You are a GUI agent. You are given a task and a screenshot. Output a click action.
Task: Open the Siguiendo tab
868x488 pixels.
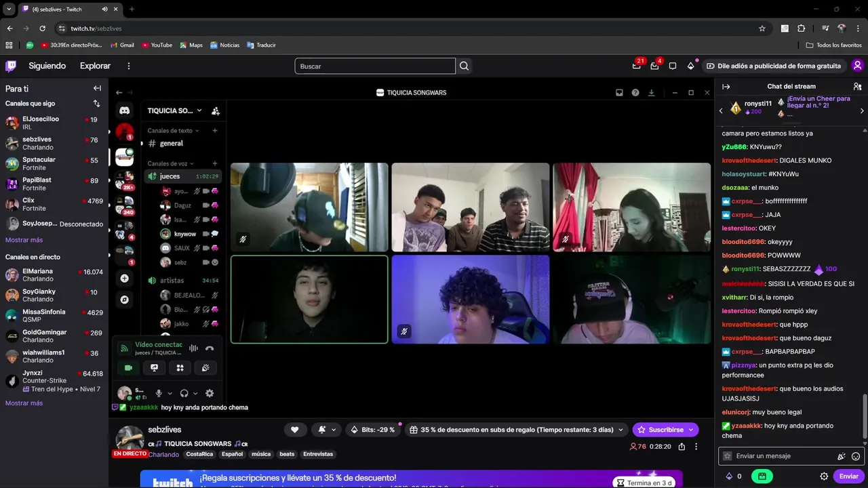click(x=47, y=66)
